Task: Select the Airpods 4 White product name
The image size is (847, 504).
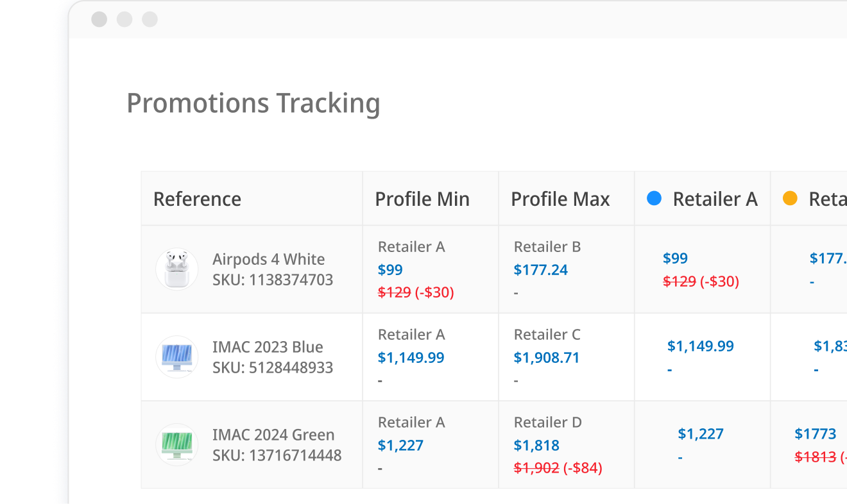Action: (x=269, y=259)
